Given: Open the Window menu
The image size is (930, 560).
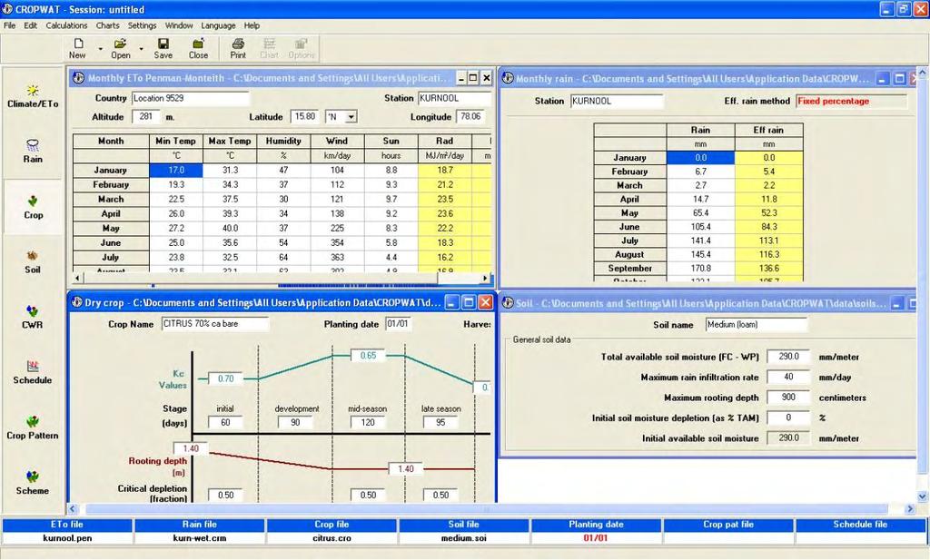Looking at the screenshot, I should pyautogui.click(x=179, y=25).
